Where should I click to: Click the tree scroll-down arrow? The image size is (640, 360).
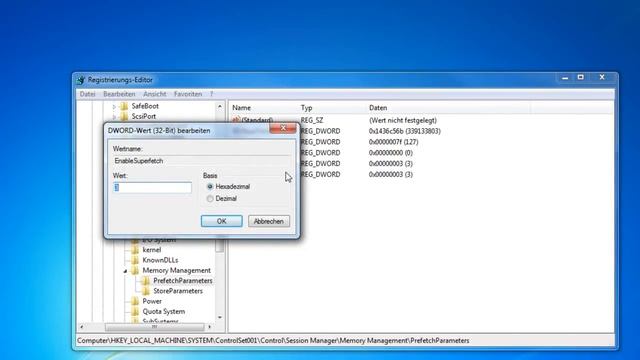220,317
